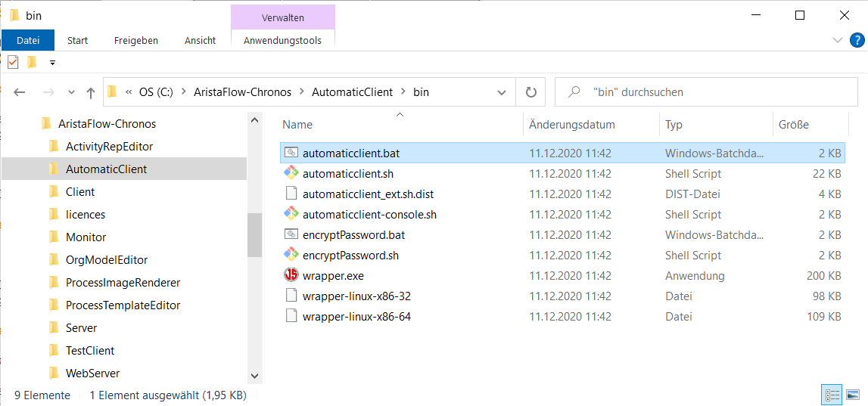This screenshot has height=406, width=868.
Task: Switch to details view icon
Action: pyautogui.click(x=832, y=395)
